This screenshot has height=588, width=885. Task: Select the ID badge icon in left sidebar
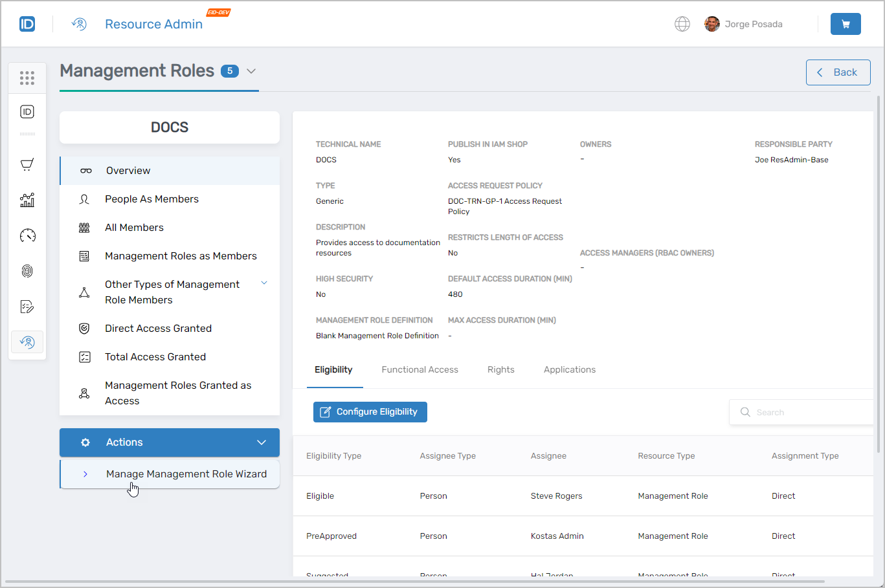pos(27,111)
